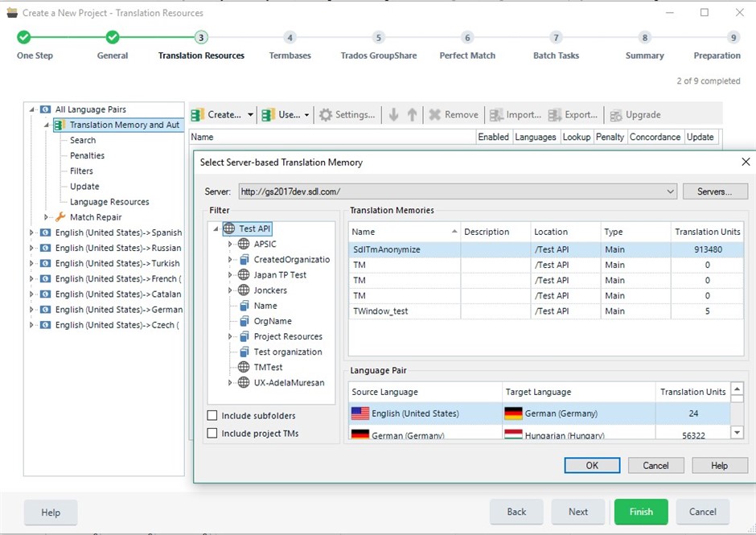Click the OK button

coord(592,466)
